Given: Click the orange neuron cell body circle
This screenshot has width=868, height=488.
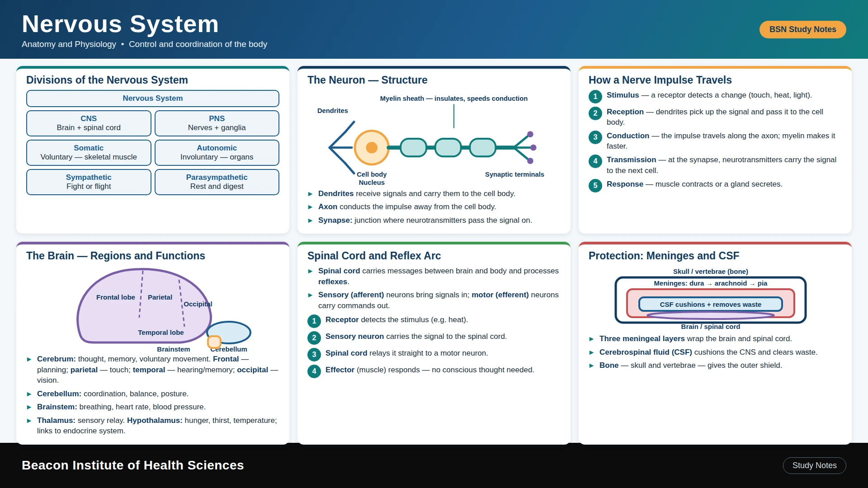Looking at the screenshot, I should point(372,148).
